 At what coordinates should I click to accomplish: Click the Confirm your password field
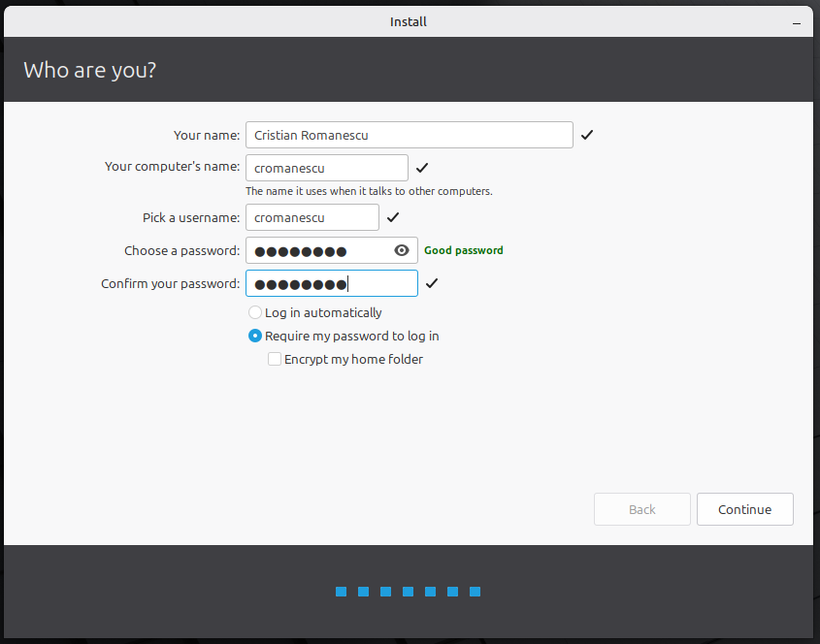(331, 283)
